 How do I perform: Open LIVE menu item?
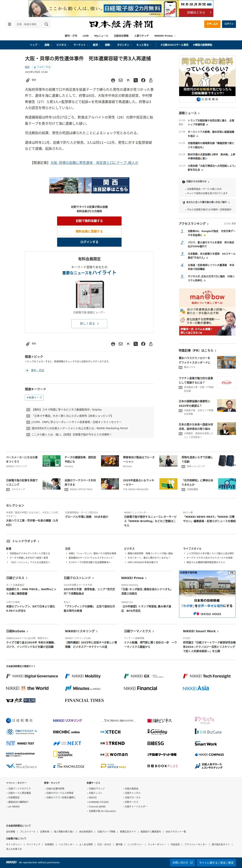[86, 36]
